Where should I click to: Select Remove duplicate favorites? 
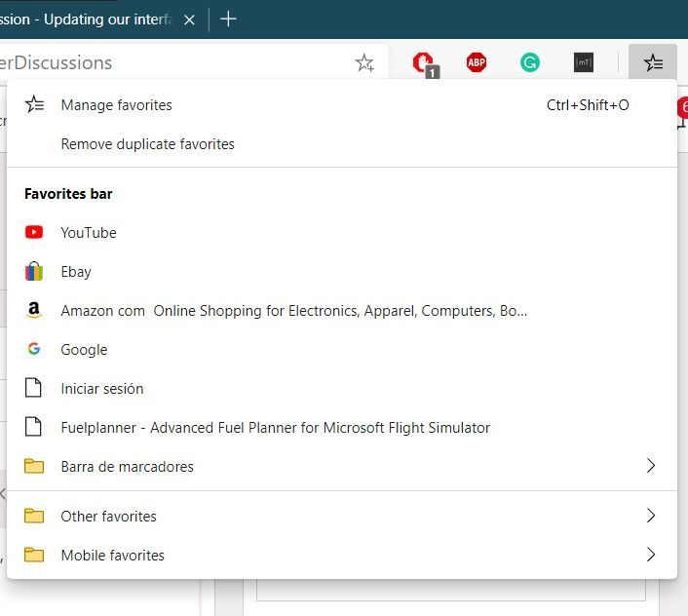[x=342, y=144]
